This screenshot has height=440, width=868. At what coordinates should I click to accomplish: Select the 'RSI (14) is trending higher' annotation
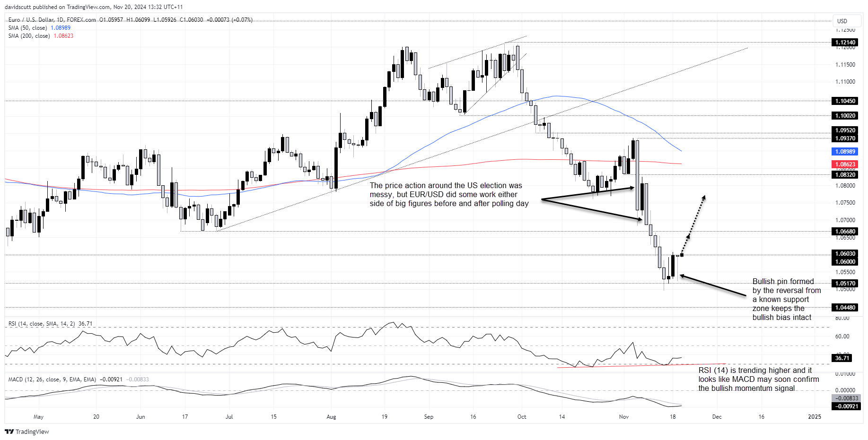759,380
